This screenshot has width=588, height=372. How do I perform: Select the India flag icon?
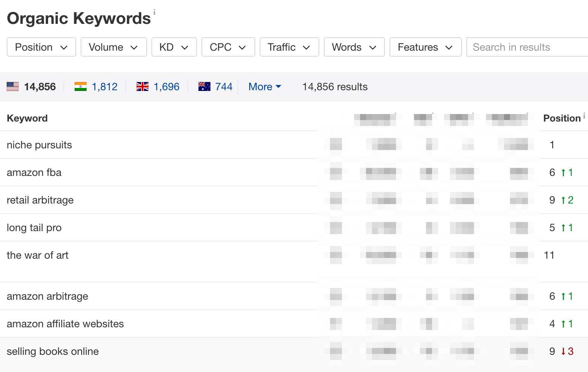click(81, 86)
